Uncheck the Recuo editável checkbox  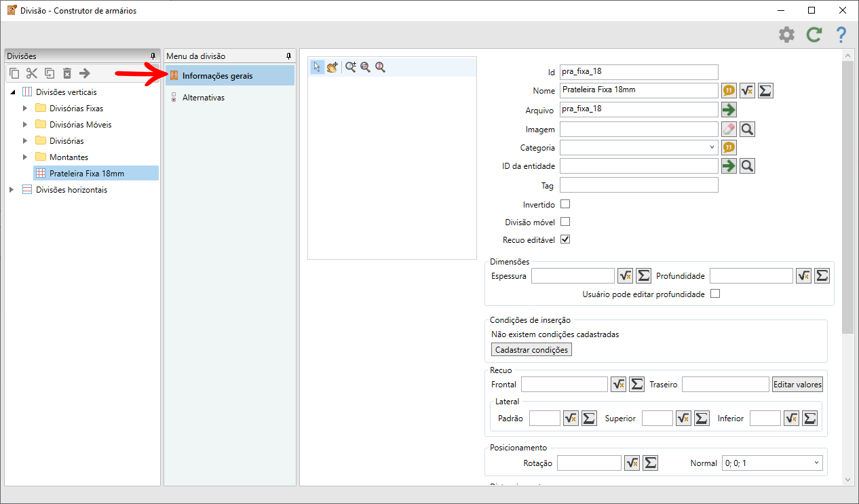[x=565, y=239]
